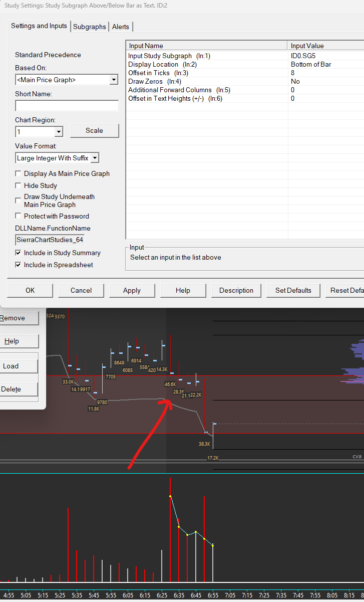The height and width of the screenshot is (602, 364).
Task: Open the Value Format dropdown
Action: (x=95, y=158)
